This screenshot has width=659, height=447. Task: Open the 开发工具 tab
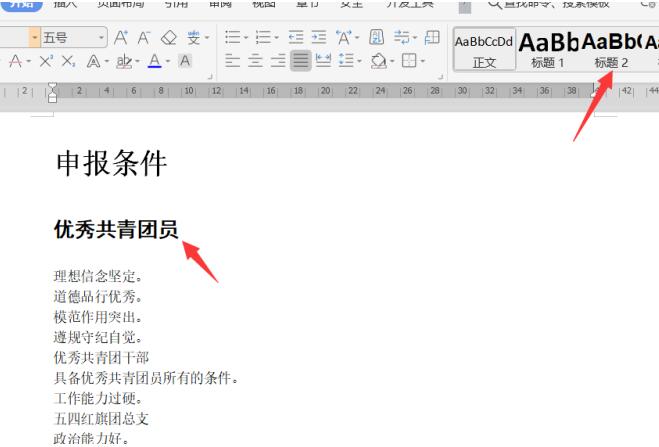click(x=410, y=4)
